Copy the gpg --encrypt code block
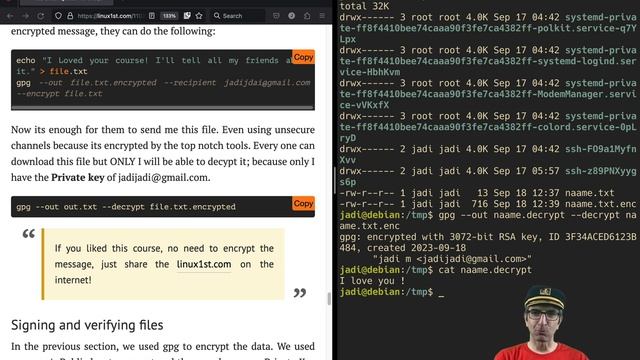The height and width of the screenshot is (360, 640). [303, 57]
